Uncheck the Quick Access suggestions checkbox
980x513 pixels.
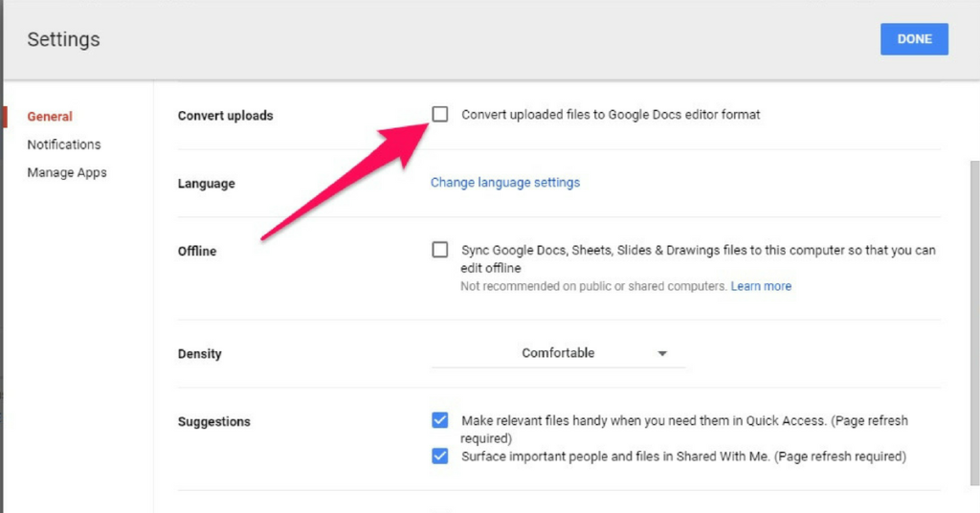(440, 420)
